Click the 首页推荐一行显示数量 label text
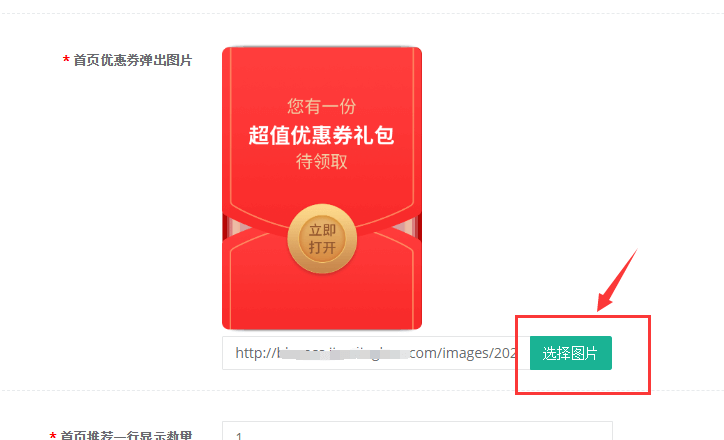 [x=126, y=435]
